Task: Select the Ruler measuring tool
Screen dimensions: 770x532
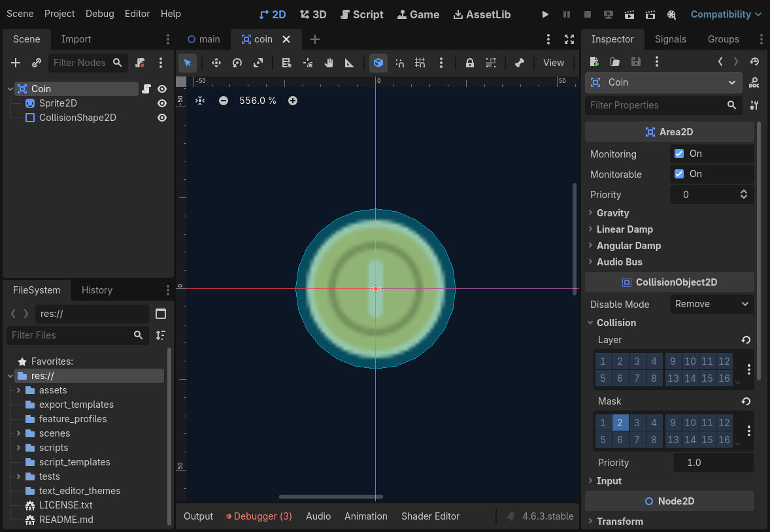Action: [x=350, y=63]
